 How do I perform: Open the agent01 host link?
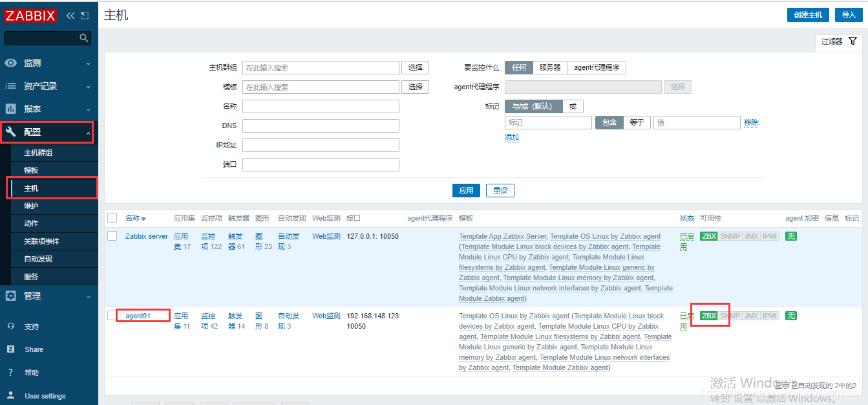point(138,316)
